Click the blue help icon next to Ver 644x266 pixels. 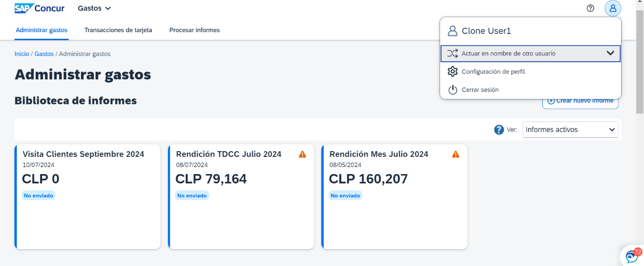tap(499, 130)
